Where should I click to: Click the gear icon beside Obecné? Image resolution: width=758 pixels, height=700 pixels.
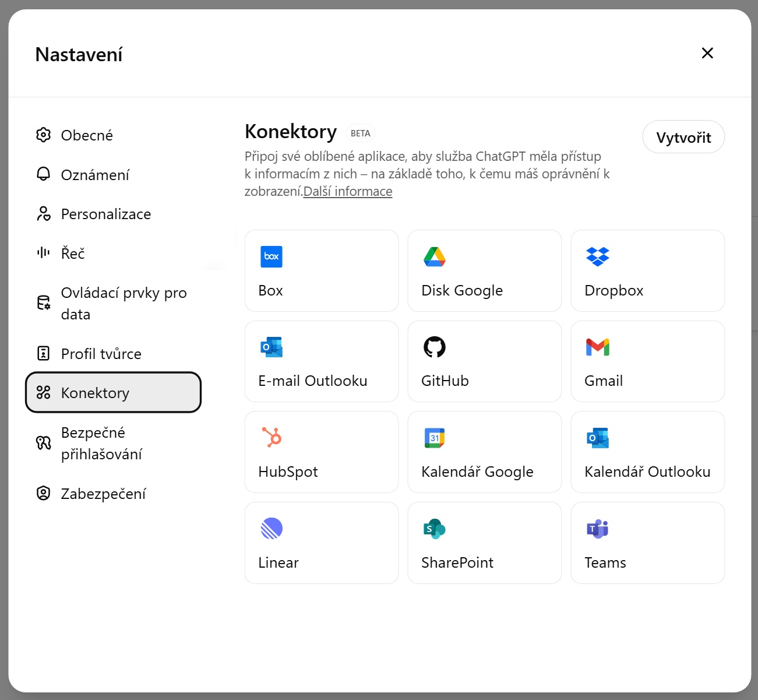point(43,135)
